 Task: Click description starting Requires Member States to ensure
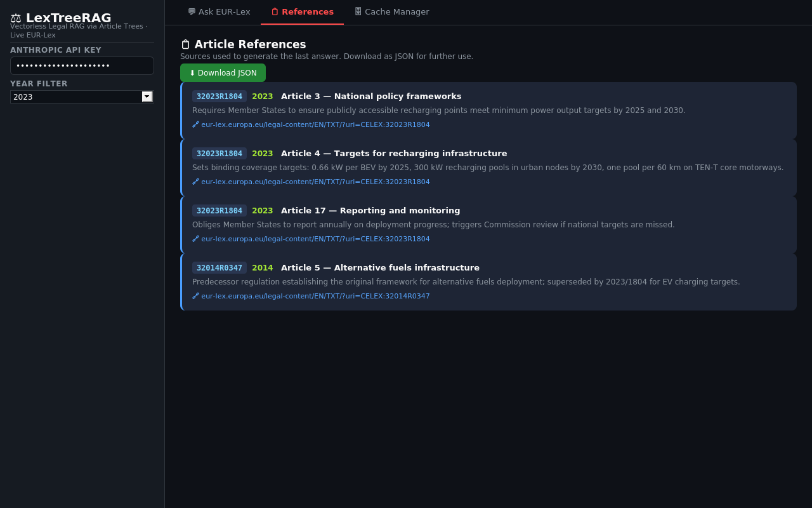(439, 110)
